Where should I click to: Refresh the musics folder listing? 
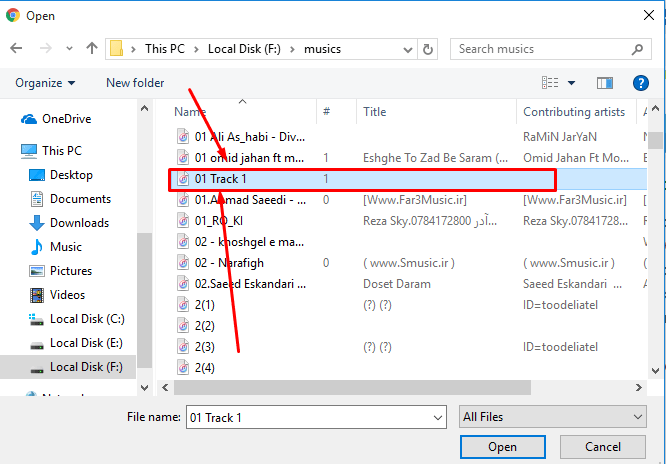(x=429, y=48)
